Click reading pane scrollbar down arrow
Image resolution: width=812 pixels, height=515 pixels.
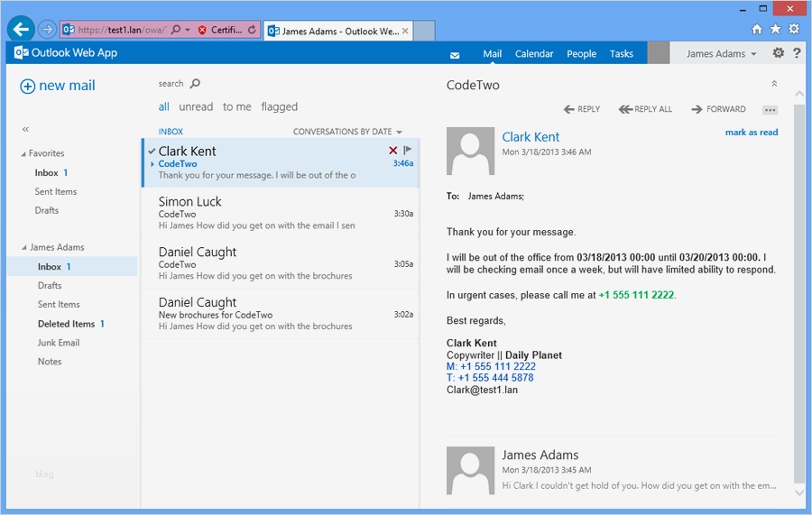[799, 492]
